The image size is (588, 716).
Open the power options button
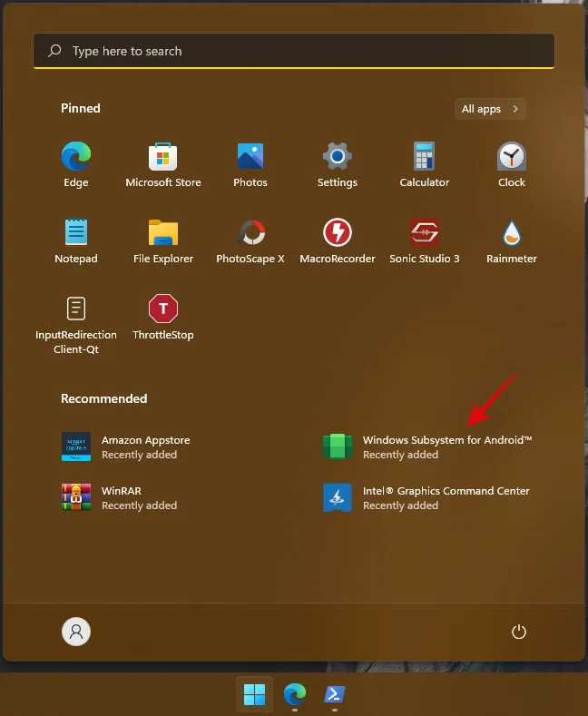point(519,632)
